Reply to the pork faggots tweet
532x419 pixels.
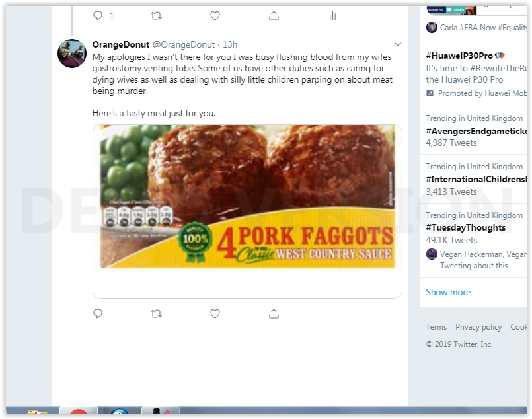[x=98, y=313]
